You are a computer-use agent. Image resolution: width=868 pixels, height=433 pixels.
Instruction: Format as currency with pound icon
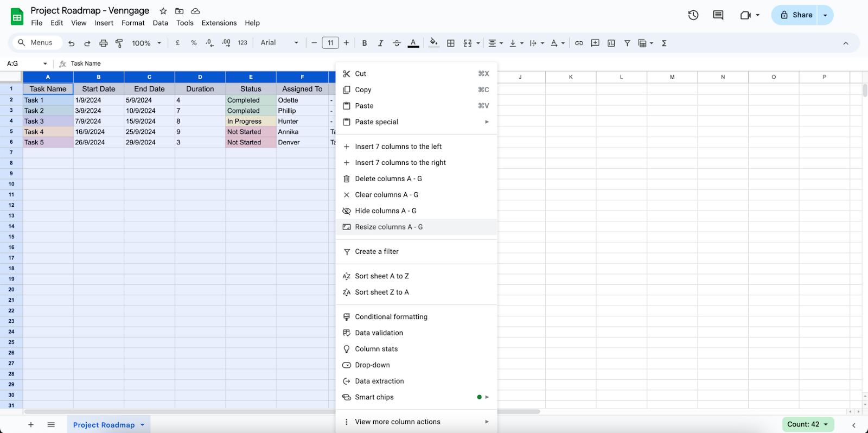pyautogui.click(x=177, y=43)
